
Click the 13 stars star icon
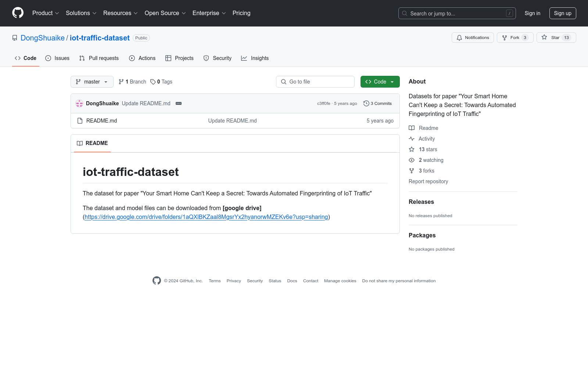(x=412, y=149)
